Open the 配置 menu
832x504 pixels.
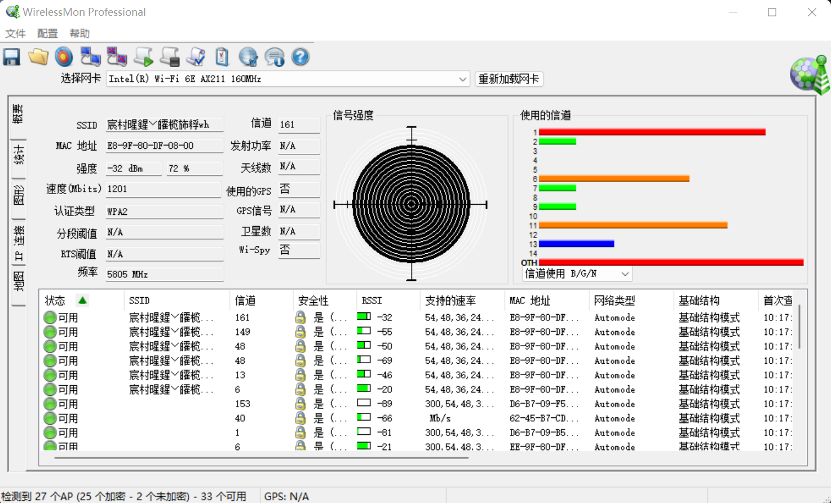coord(47,33)
